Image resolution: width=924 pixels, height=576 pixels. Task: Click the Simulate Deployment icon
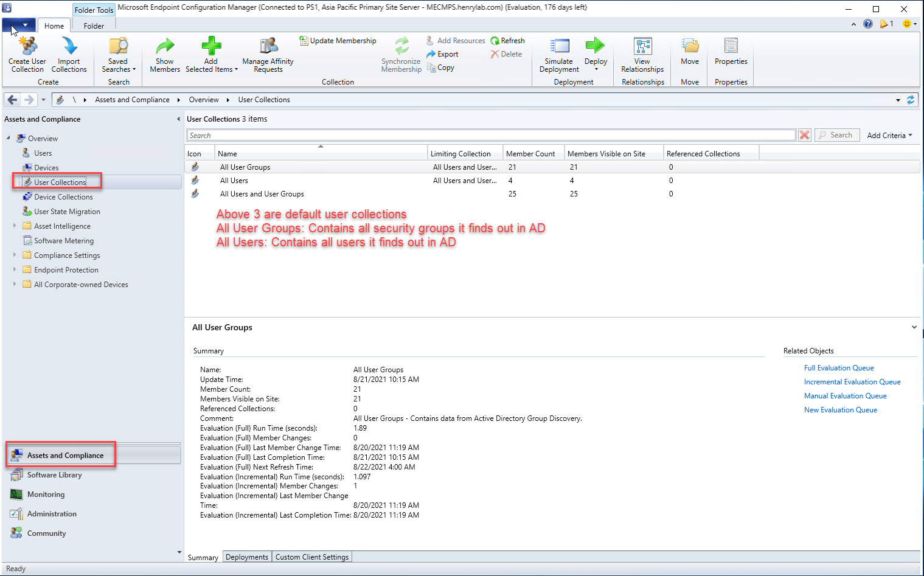558,47
